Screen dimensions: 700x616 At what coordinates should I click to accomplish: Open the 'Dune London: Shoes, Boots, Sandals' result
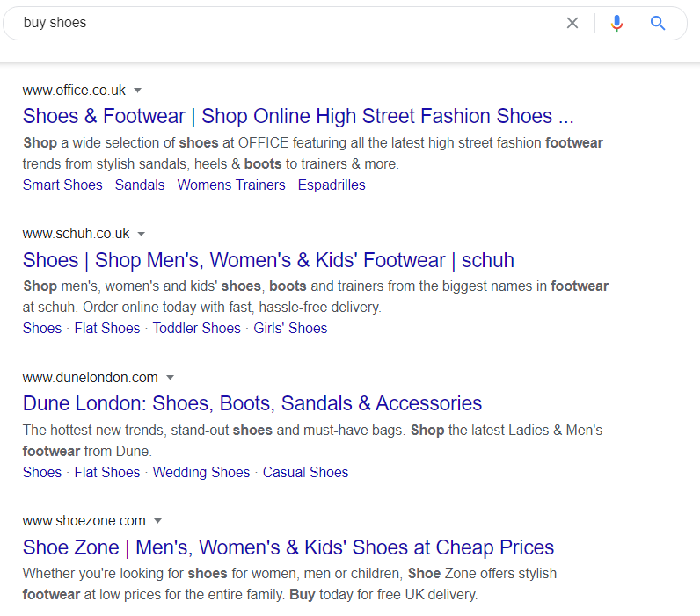tap(252, 403)
